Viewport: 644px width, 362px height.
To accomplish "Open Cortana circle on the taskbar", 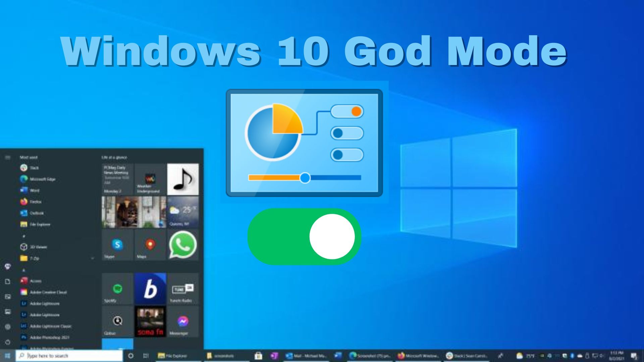I will point(131,356).
